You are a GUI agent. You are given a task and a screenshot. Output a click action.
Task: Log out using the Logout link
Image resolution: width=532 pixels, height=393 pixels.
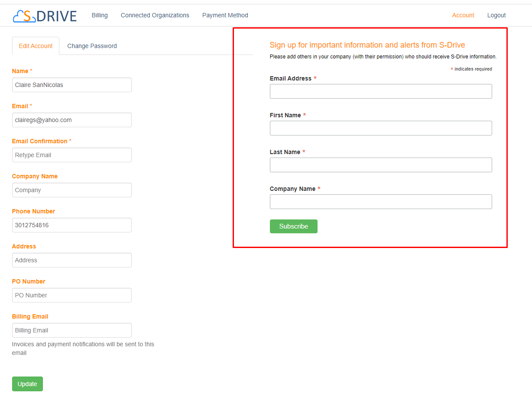(496, 15)
